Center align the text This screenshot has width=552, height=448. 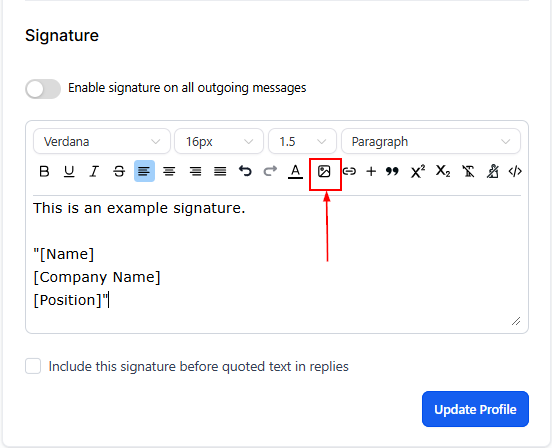point(169,171)
